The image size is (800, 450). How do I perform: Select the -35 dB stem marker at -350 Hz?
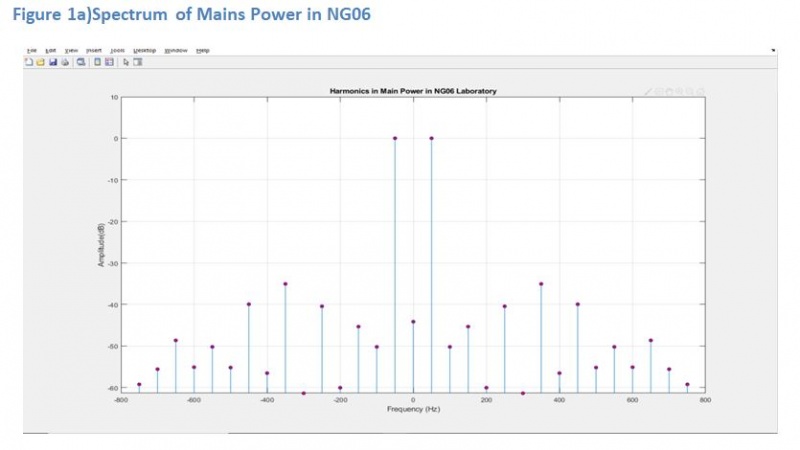tap(285, 284)
